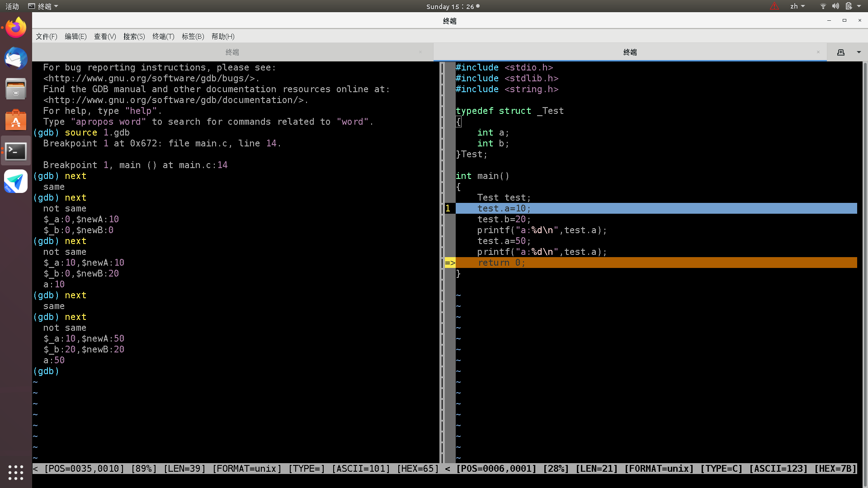The height and width of the screenshot is (488, 868).
Task: Select the Terminal icon in the dock
Action: click(x=16, y=151)
